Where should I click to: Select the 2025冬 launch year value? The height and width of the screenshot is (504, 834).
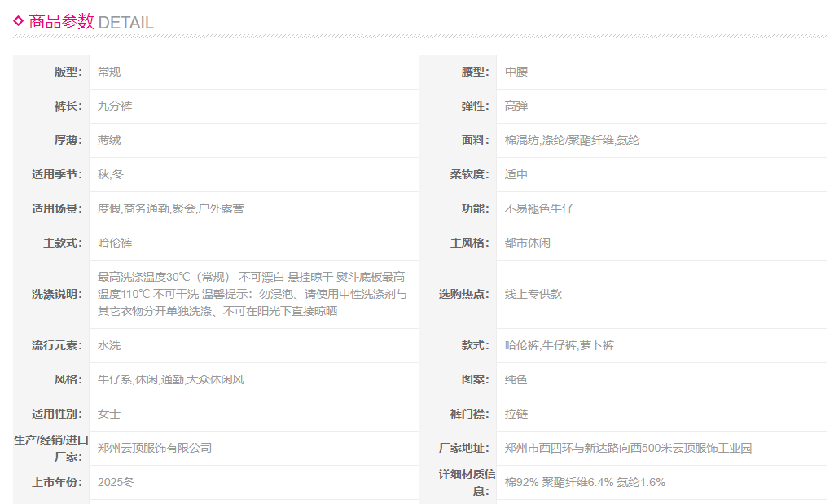tap(116, 482)
